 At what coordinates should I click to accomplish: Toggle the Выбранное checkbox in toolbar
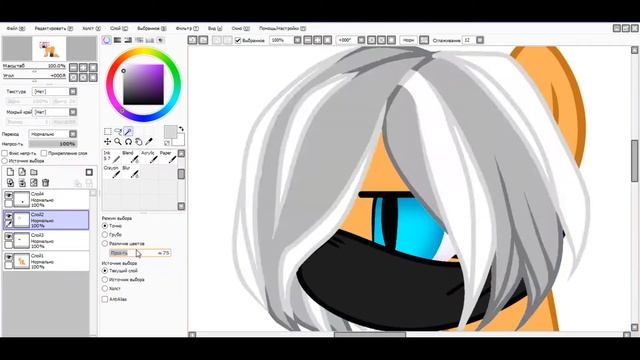(x=238, y=40)
